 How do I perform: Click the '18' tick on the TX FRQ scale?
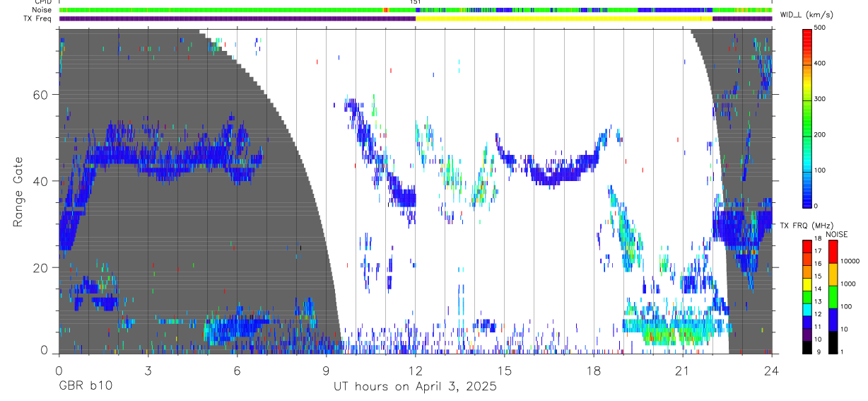tap(819, 239)
